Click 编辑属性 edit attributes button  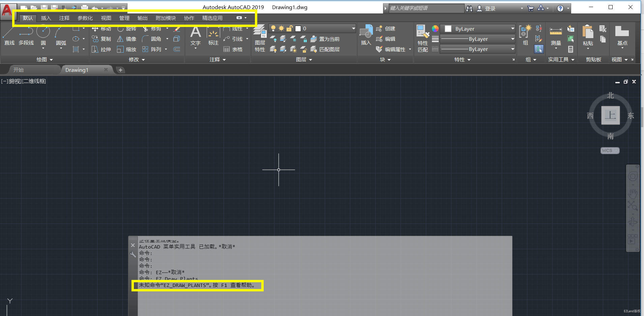coord(391,50)
